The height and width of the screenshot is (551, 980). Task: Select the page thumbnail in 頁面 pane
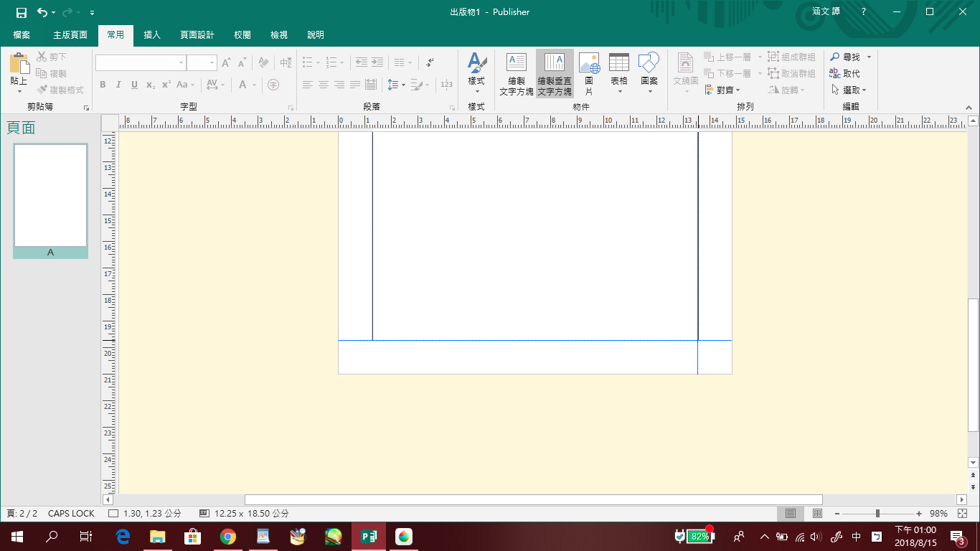point(50,195)
